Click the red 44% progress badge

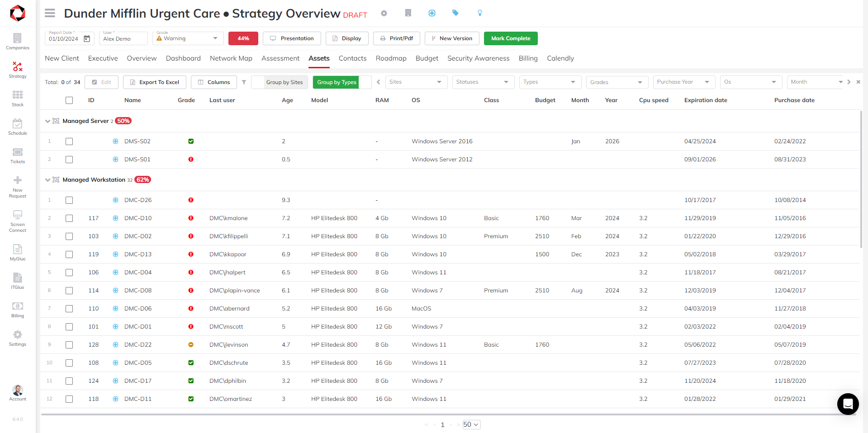click(243, 38)
